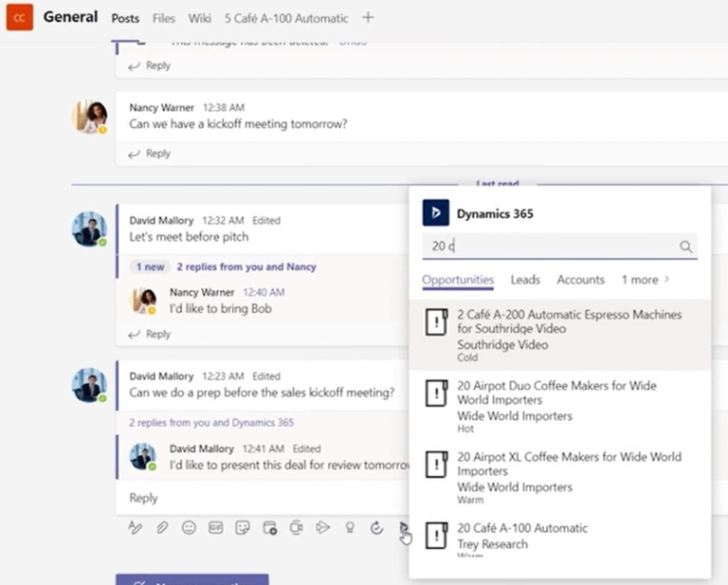Screen dimensions: 728x585
Task: Click the schedule meeting icon
Action: [x=270, y=527]
